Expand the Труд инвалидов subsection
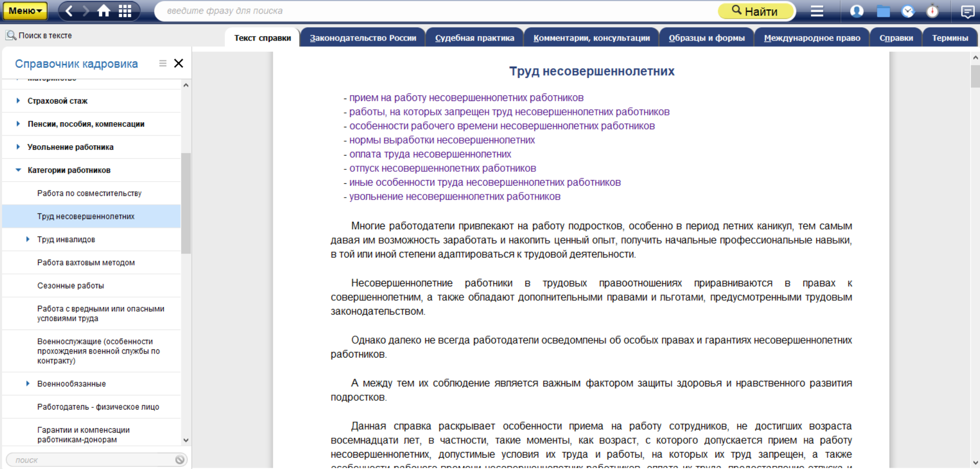This screenshot has width=980, height=469. (28, 239)
